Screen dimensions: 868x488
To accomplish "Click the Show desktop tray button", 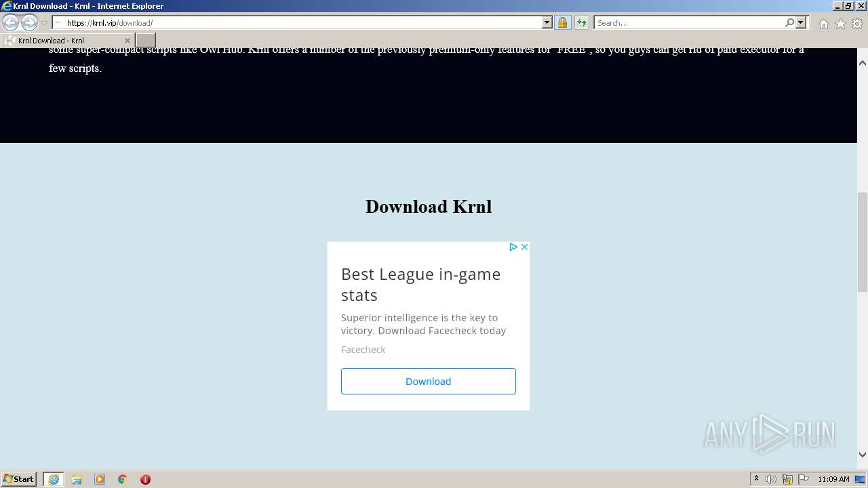I will tap(861, 479).
